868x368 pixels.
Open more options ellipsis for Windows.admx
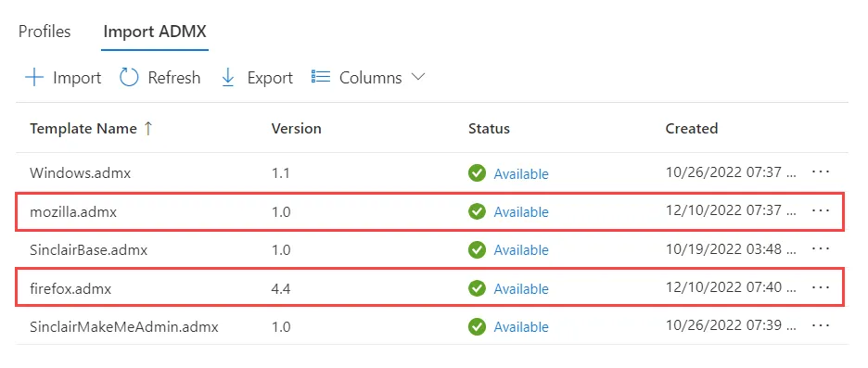click(821, 172)
